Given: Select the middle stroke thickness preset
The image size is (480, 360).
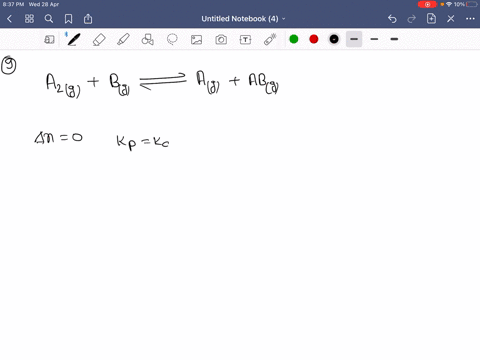Looking at the screenshot, I should [374, 39].
